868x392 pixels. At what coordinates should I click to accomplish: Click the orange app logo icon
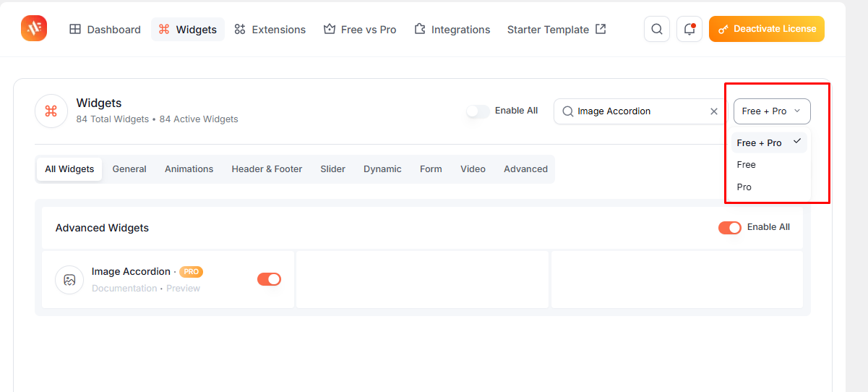click(34, 28)
